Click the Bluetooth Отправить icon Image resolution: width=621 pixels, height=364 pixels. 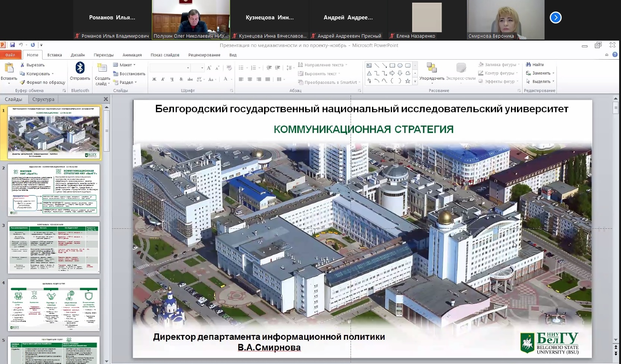pos(80,68)
